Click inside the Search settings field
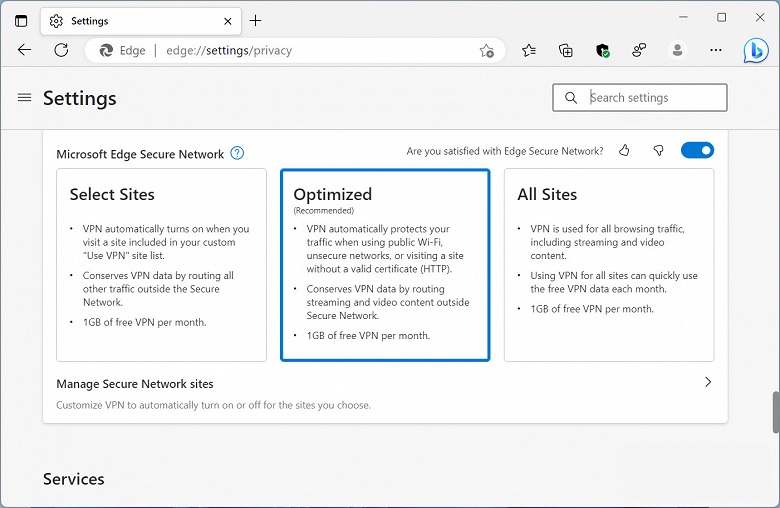Image resolution: width=780 pixels, height=508 pixels. coord(650,98)
